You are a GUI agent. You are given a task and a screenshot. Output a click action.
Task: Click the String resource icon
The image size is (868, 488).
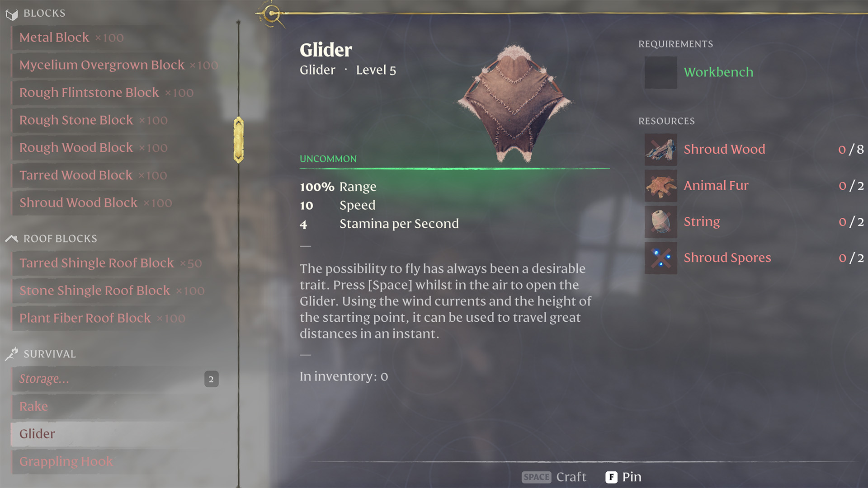[660, 222]
